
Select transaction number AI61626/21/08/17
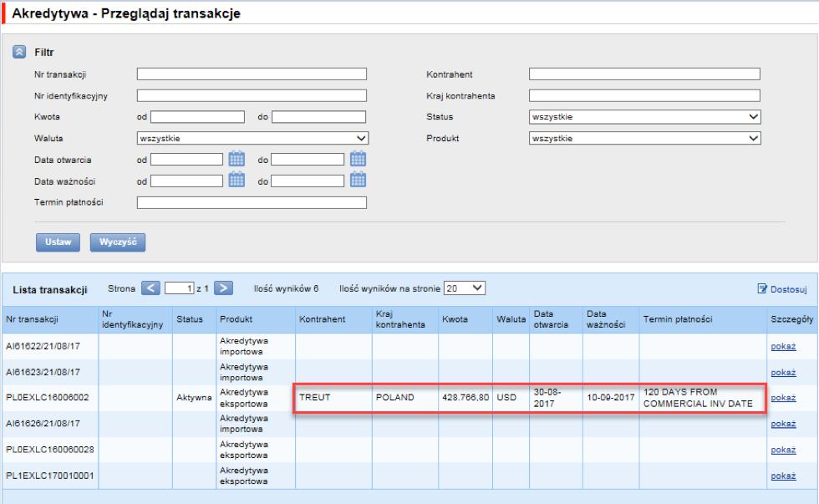click(x=43, y=424)
